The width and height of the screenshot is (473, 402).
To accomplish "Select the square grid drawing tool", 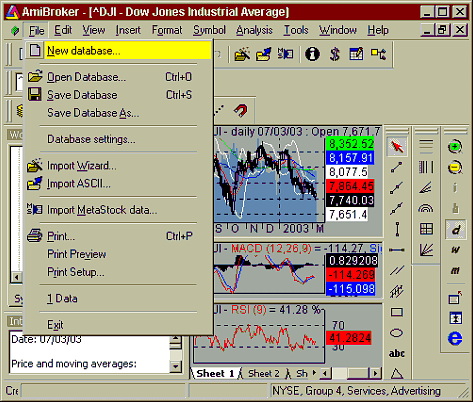I will (x=426, y=229).
